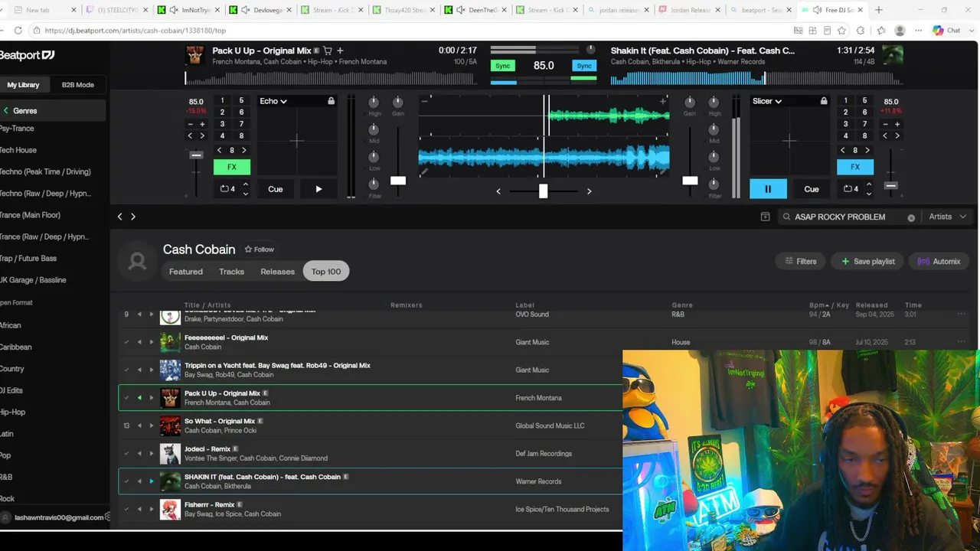
Task: Toggle checkmark on Fisherrr Remix row
Action: pos(126,509)
